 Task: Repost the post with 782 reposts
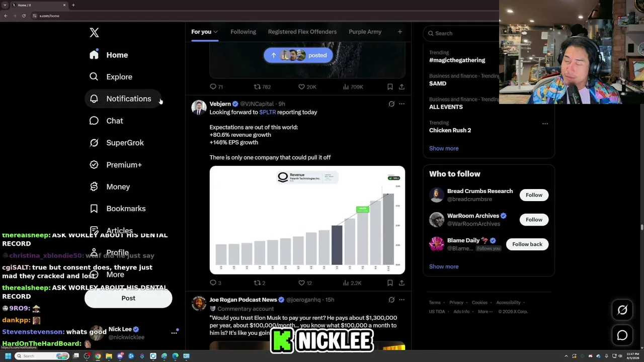click(x=262, y=86)
